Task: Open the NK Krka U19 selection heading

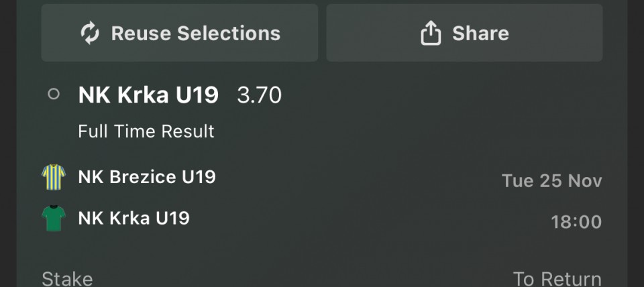Action: tap(148, 95)
